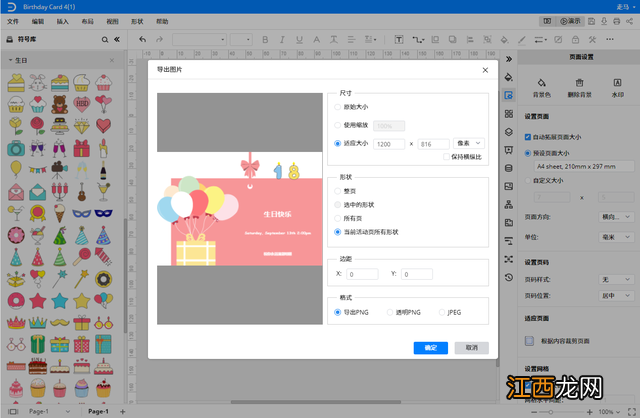Image resolution: width=640 pixels, height=418 pixels.
Task: Open page orientation dropdown
Action: 616,217
